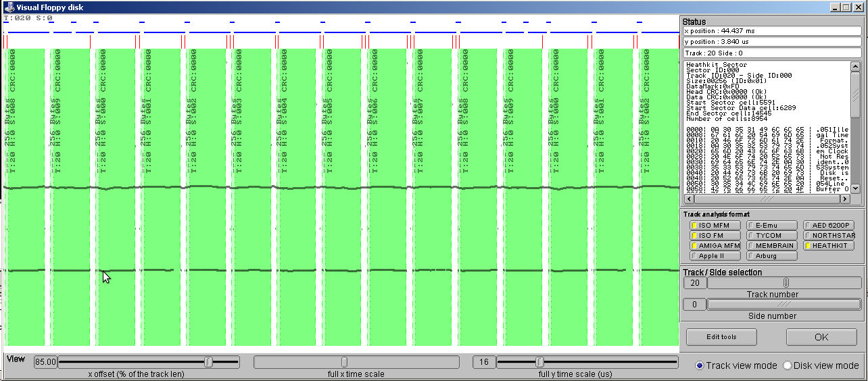Click the full y time scale slider

coord(587,362)
